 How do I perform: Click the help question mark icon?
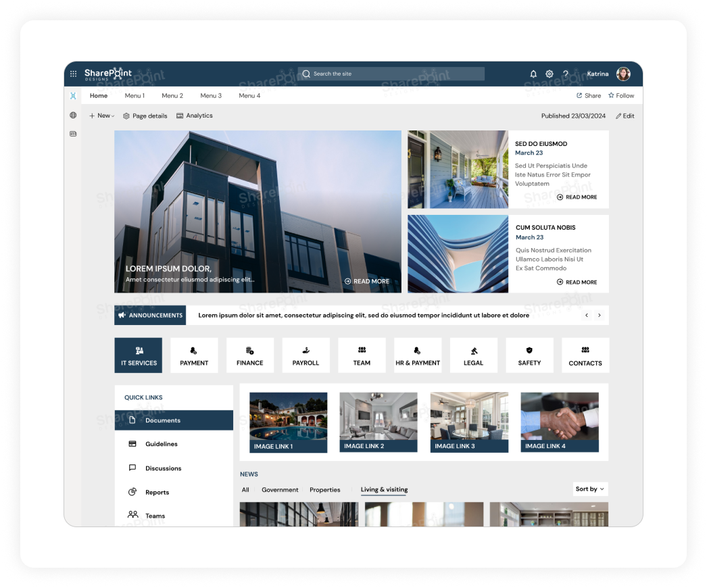[x=566, y=74]
